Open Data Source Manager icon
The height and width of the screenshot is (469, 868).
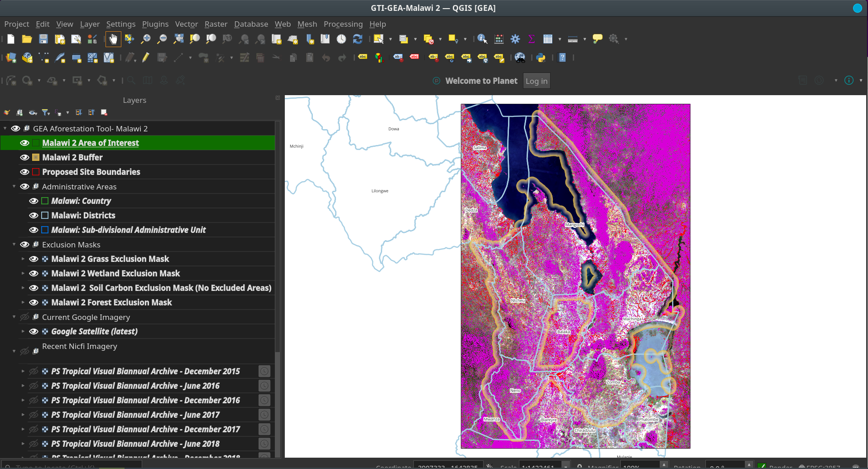[11, 58]
